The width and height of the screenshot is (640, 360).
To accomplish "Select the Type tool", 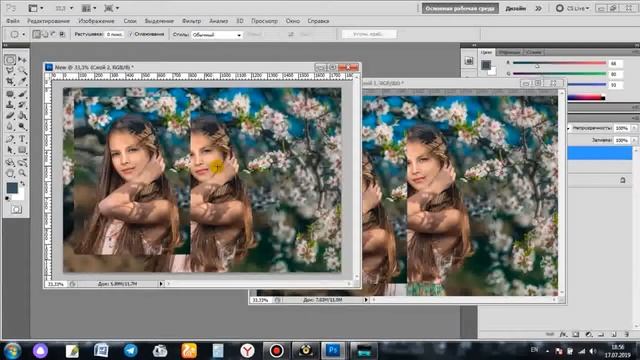I will pyautogui.click(x=22, y=139).
